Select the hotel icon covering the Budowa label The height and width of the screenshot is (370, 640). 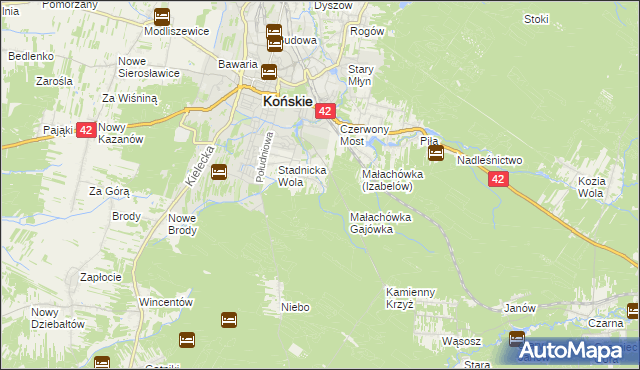pos(275,44)
